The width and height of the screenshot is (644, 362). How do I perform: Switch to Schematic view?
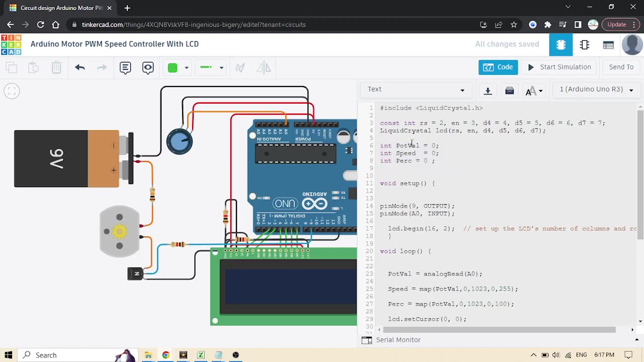tap(585, 45)
